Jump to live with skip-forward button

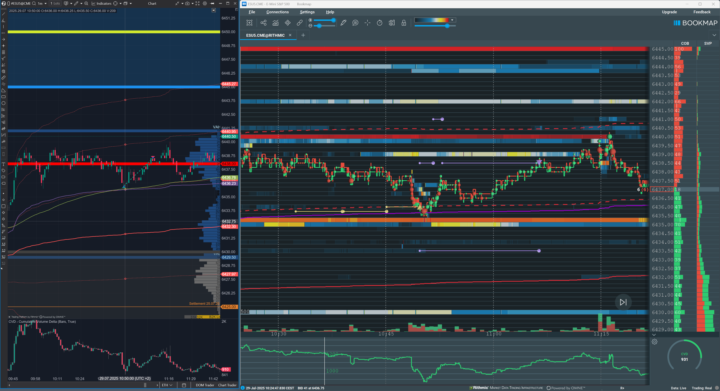(x=623, y=302)
